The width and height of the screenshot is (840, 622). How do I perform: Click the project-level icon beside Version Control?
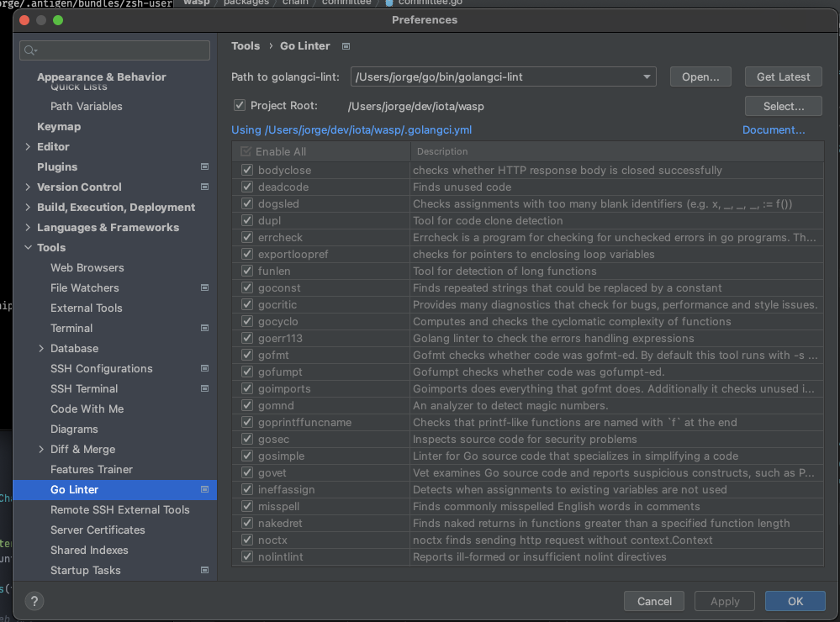click(204, 187)
